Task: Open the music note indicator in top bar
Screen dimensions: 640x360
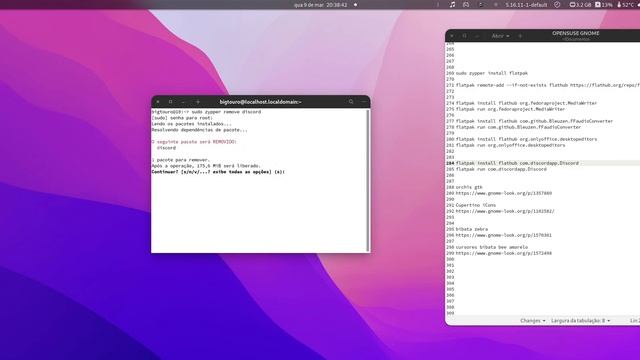Action: (452, 4)
